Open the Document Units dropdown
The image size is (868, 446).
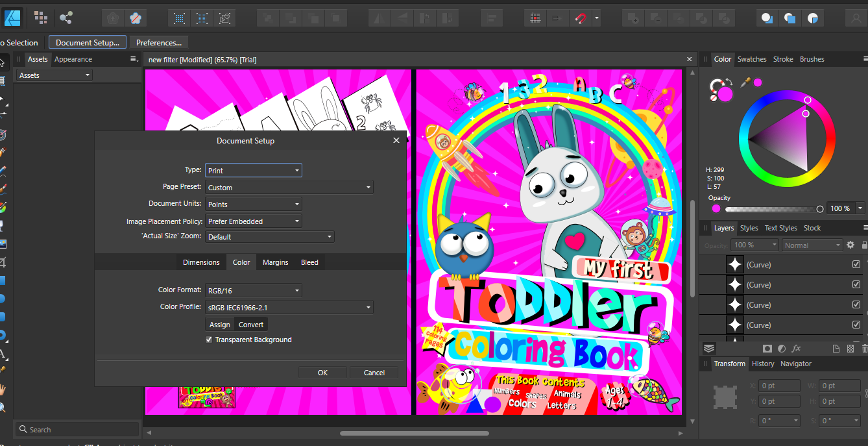[253, 204]
